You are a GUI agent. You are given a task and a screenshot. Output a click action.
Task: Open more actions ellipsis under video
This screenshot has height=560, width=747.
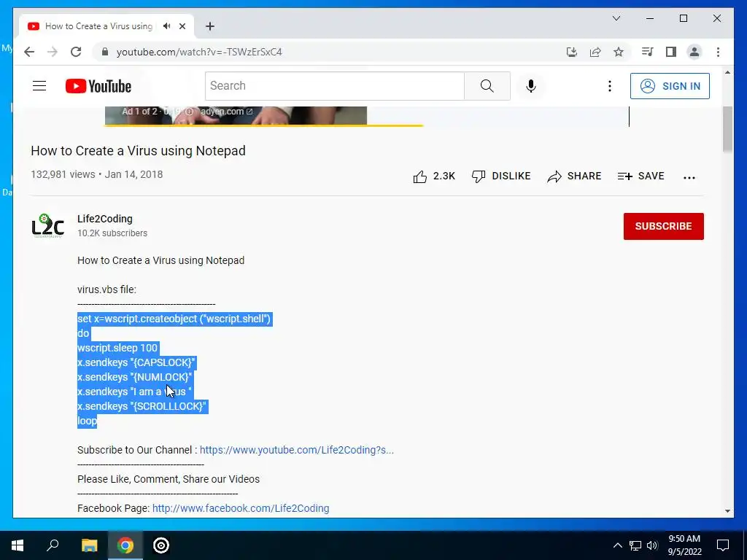[689, 177]
